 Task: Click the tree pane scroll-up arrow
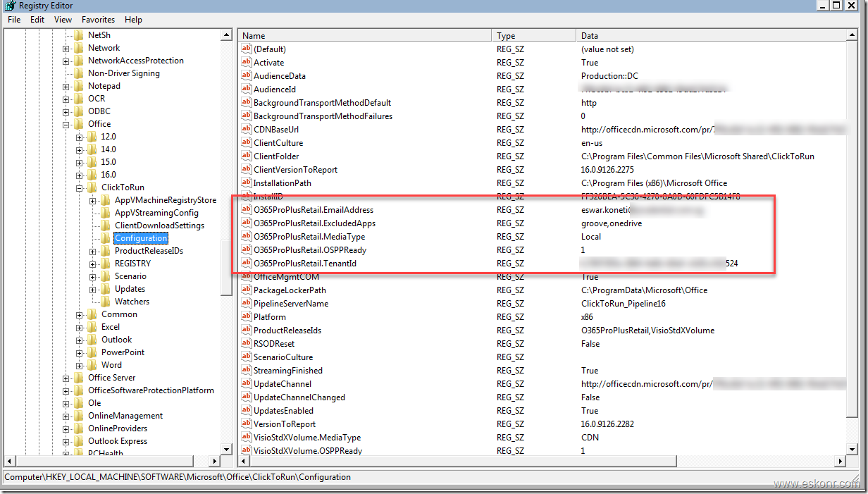(226, 35)
